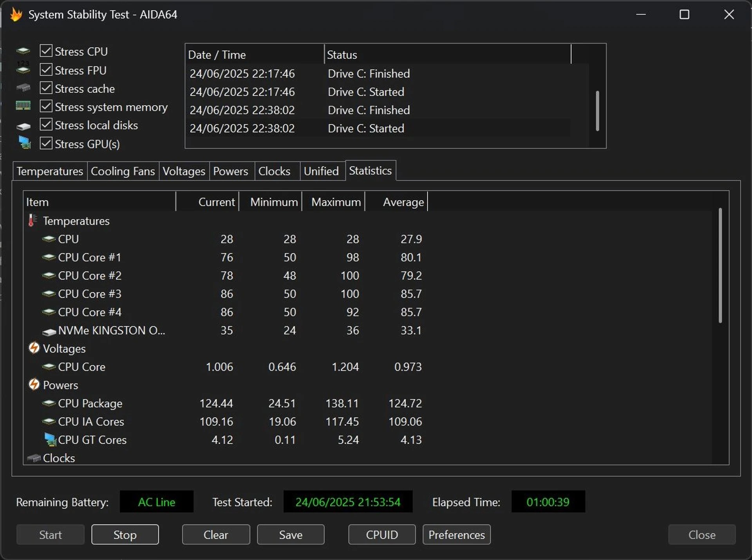Uncheck Stress local disks
The height and width of the screenshot is (560, 752).
[46, 124]
